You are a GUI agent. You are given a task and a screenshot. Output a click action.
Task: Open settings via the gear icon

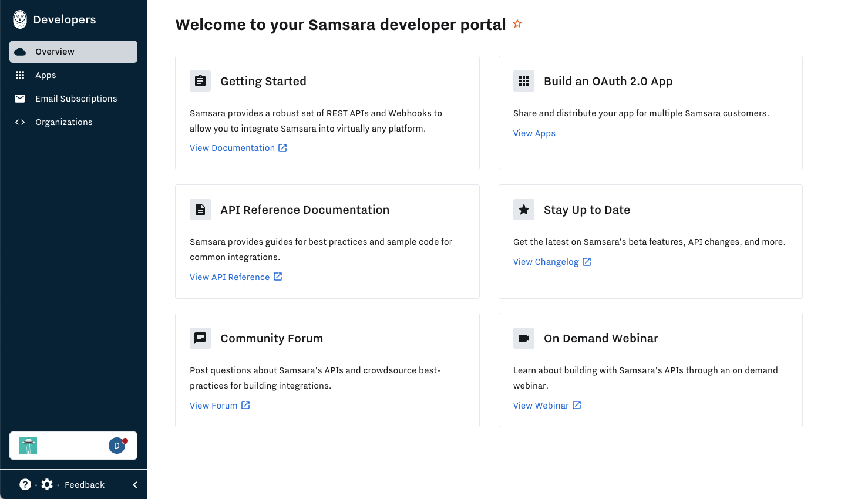tap(47, 484)
